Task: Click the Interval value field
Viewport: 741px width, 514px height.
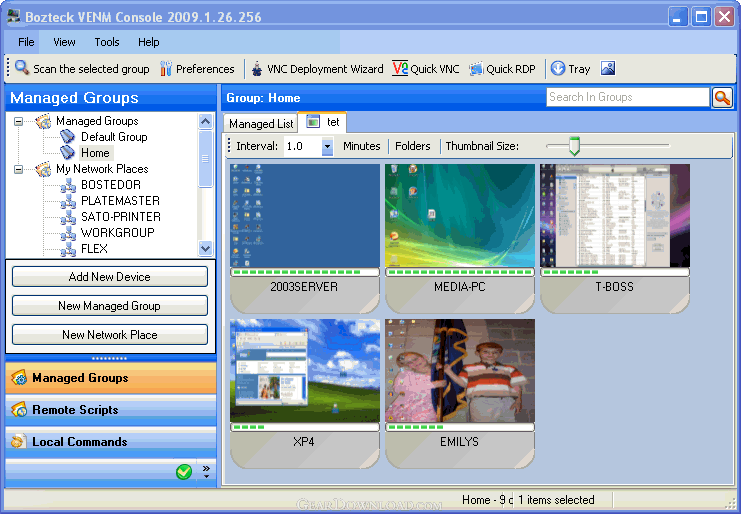Action: 303,146
